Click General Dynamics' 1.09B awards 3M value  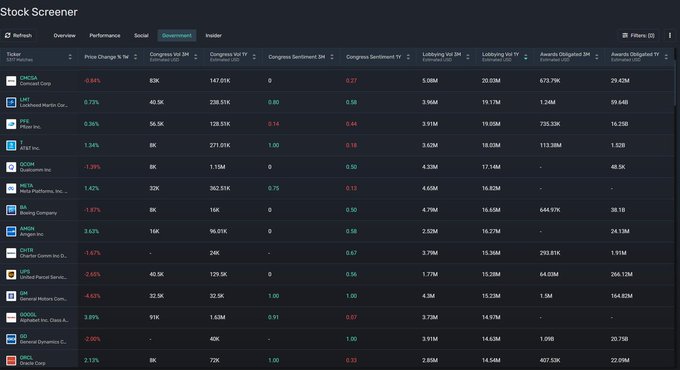pyautogui.click(x=547, y=339)
